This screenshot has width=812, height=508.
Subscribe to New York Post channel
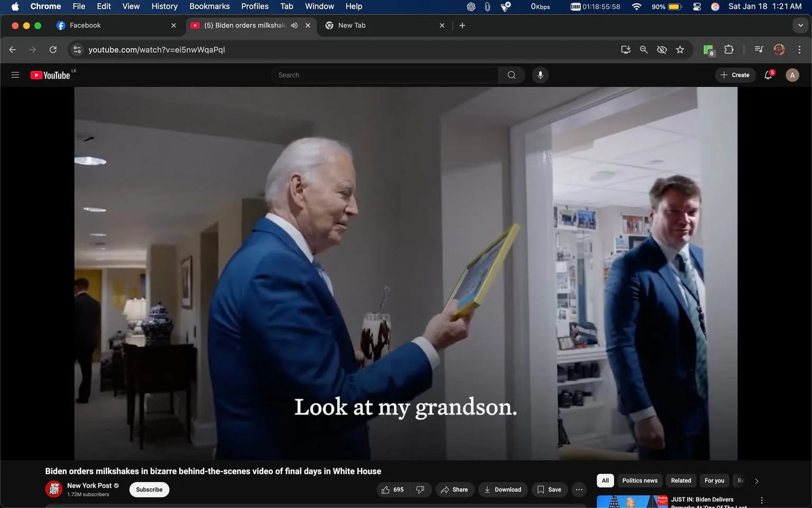pos(149,489)
